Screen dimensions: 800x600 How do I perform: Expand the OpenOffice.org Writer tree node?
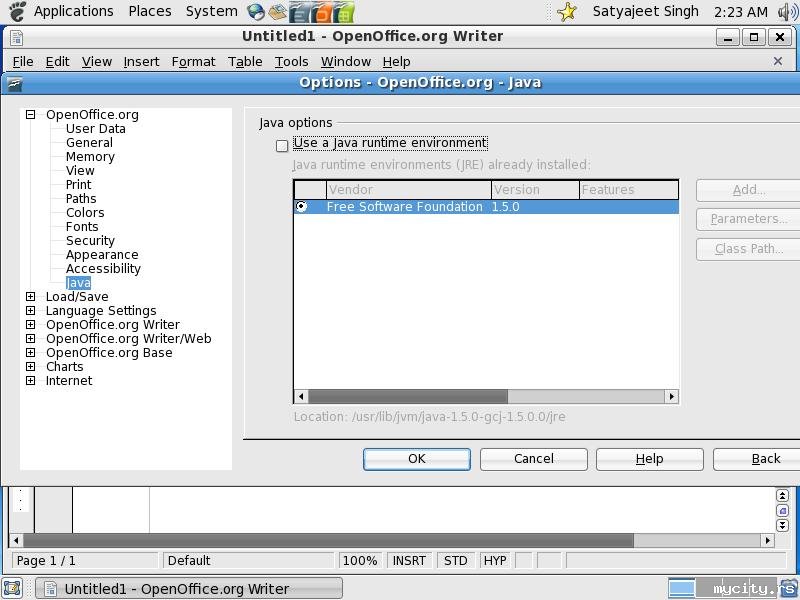[31, 324]
